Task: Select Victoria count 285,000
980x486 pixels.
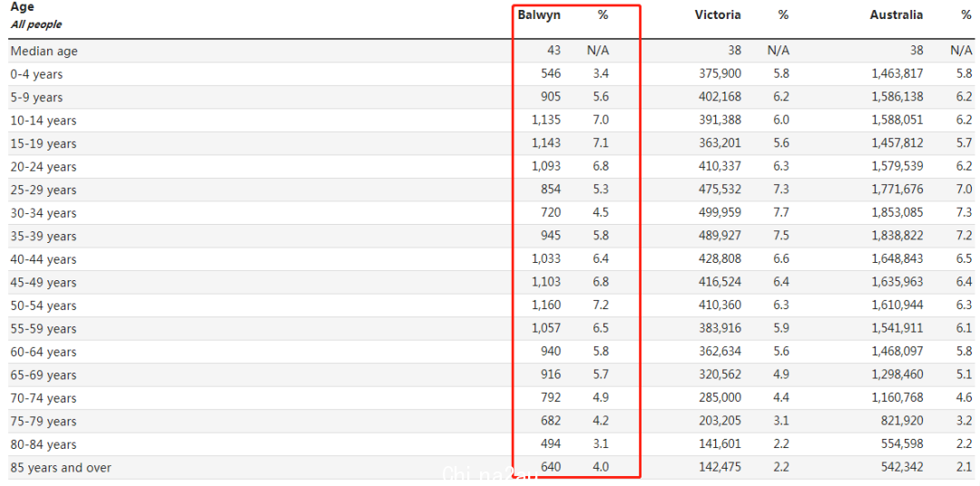Action: tap(720, 398)
